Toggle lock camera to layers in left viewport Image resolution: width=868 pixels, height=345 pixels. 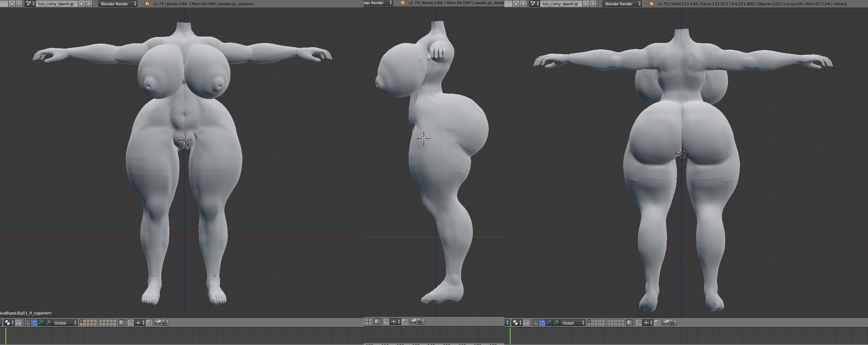122,323
